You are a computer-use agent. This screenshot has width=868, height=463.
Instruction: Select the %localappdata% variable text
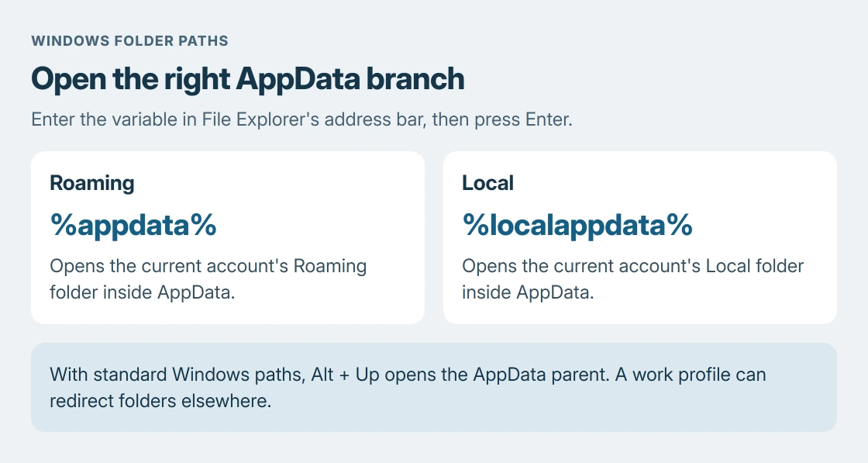point(577,225)
